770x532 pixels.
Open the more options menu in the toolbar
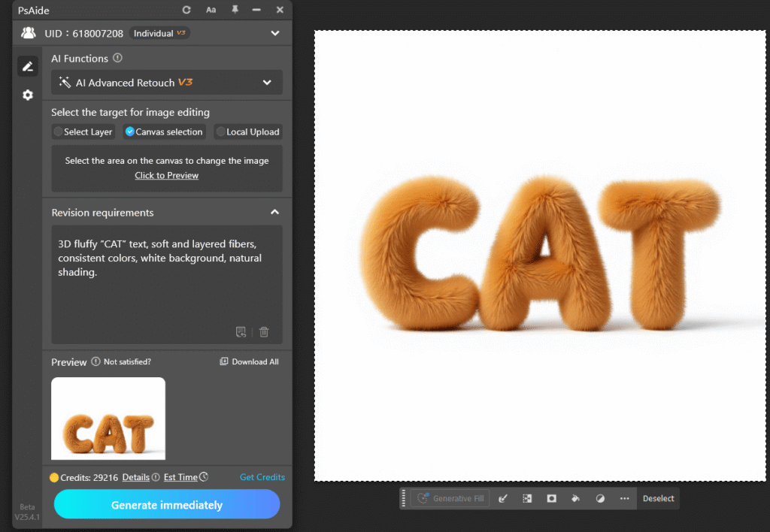[x=624, y=498]
